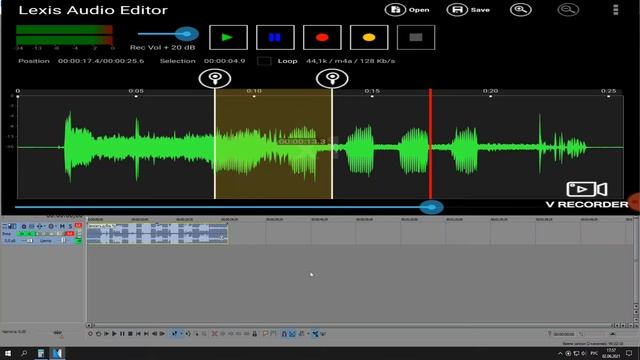Click the video editor icon in taskbar
The image size is (640, 360).
pos(57,353)
